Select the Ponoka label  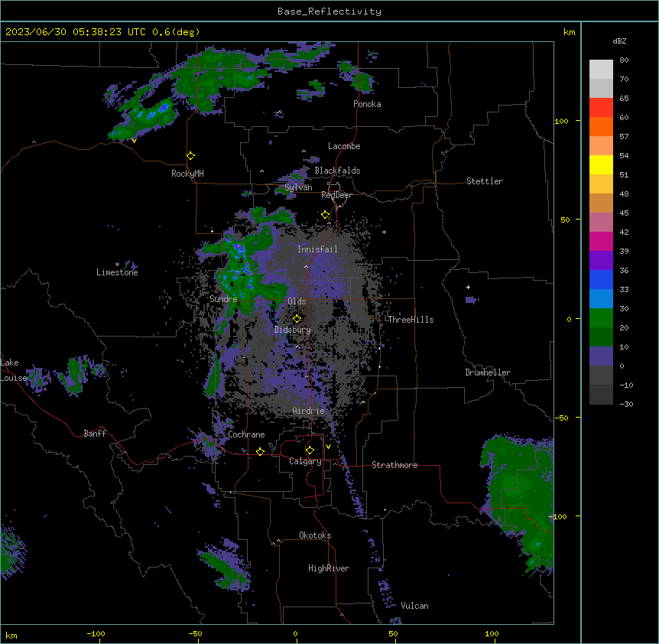(367, 104)
